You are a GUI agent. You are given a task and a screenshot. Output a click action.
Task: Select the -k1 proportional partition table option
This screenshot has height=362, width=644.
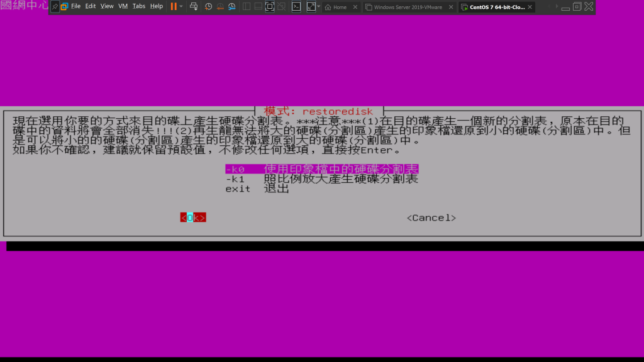point(321,179)
